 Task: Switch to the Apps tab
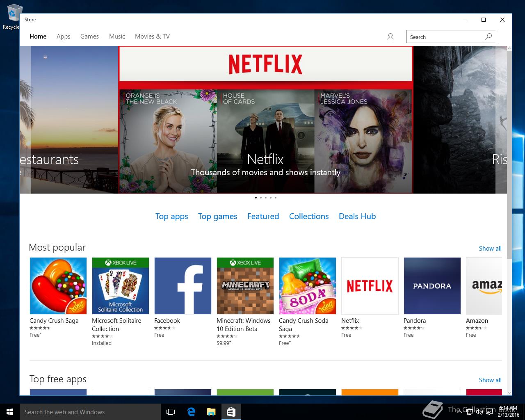[64, 37]
